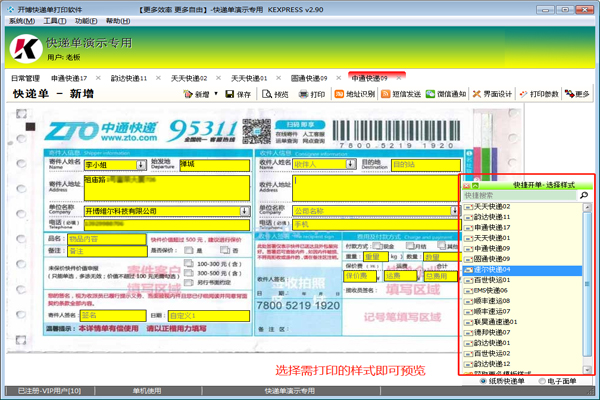Click the 目的站 destination field
This screenshot has width=600, height=400.
click(426, 165)
